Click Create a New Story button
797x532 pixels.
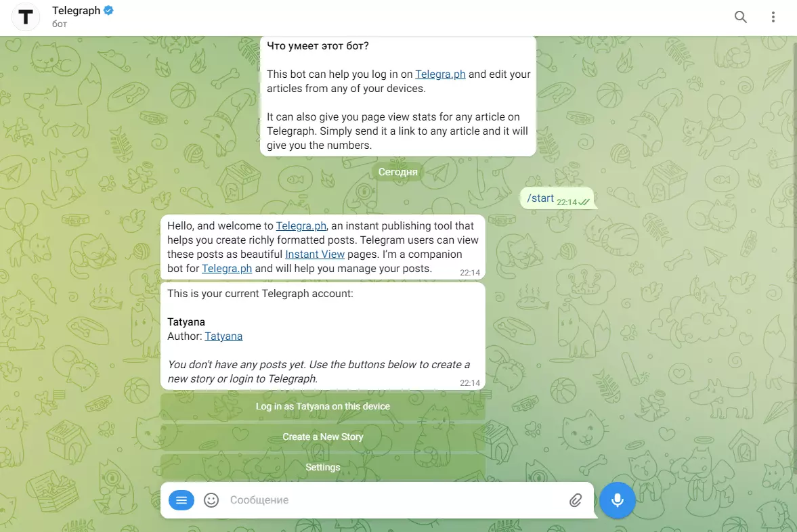pos(323,437)
